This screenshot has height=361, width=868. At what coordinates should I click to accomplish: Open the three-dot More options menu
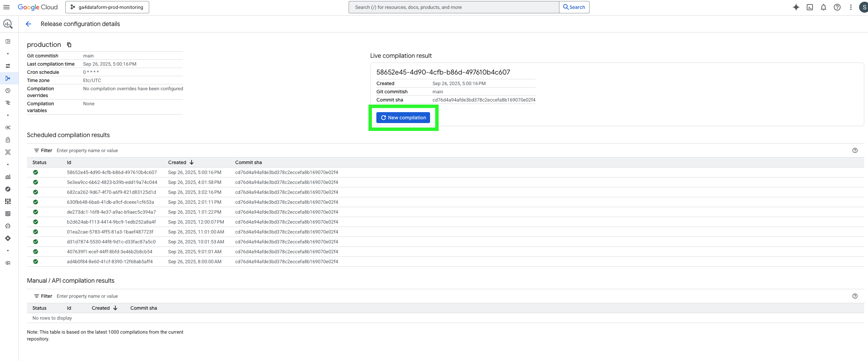851,7
